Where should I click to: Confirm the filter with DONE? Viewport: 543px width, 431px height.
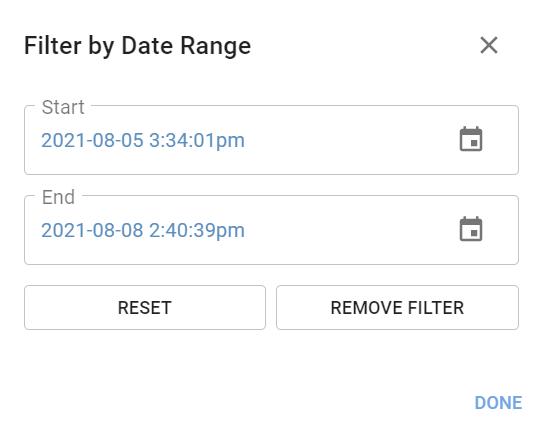[498, 403]
